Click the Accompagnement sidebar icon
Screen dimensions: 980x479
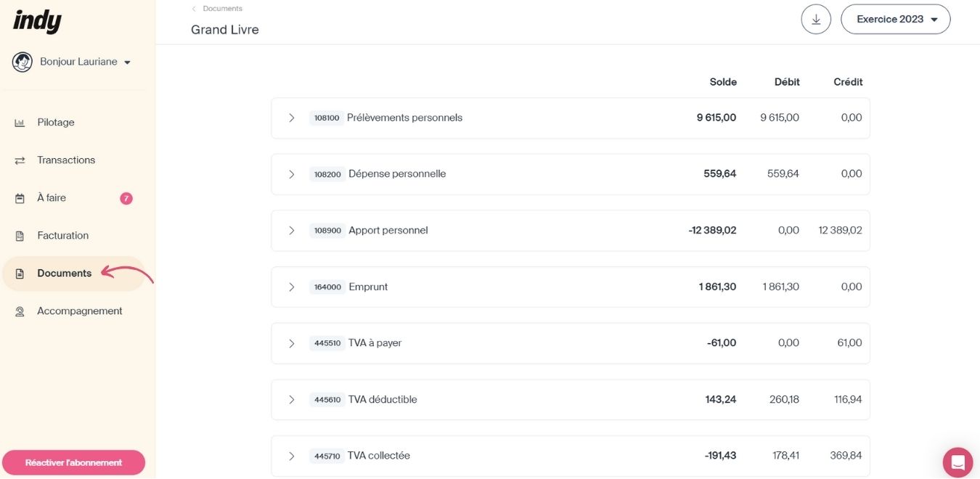pyautogui.click(x=20, y=311)
